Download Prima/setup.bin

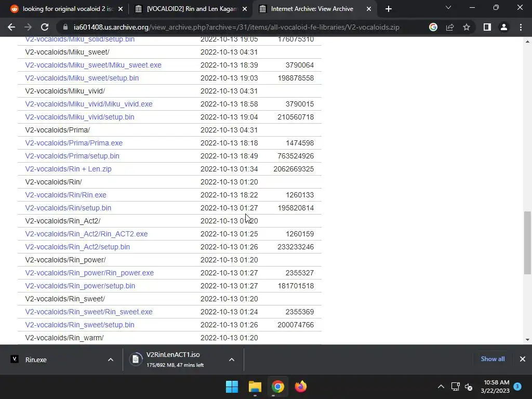click(72, 156)
